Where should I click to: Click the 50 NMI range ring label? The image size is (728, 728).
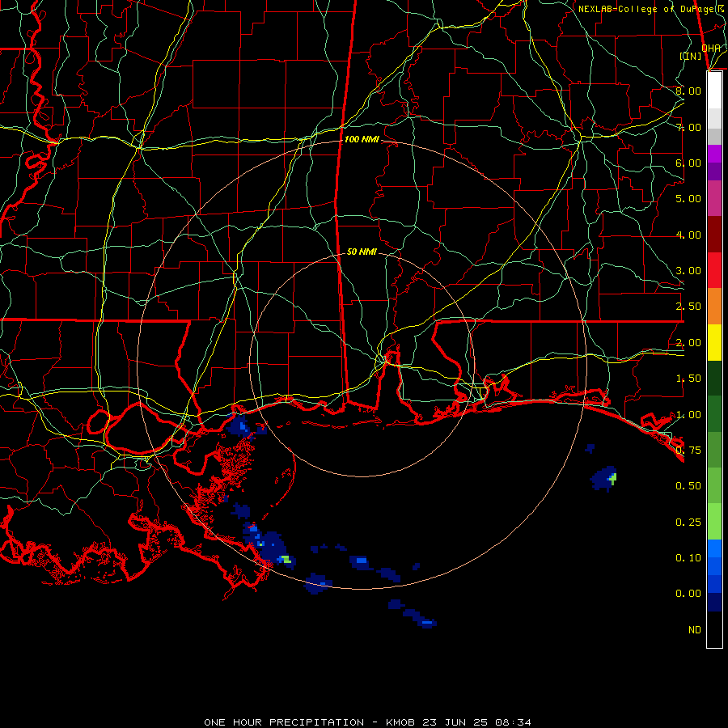coord(362,252)
